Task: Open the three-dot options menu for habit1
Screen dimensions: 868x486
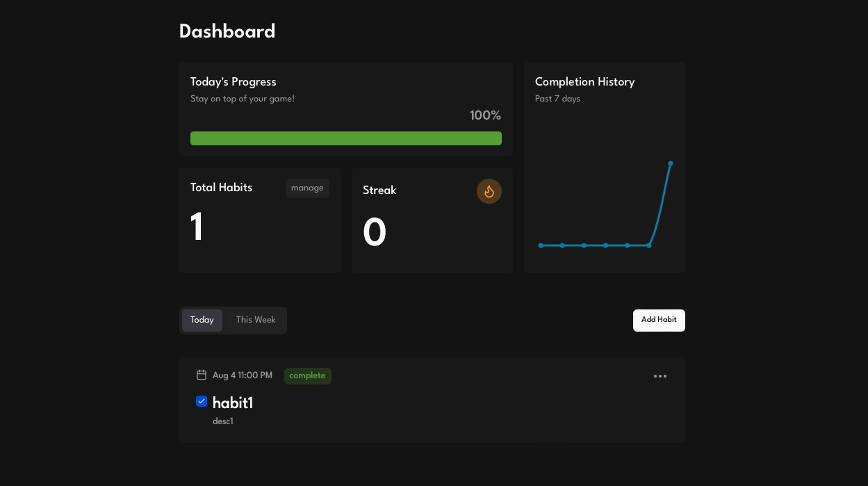Action: point(660,376)
